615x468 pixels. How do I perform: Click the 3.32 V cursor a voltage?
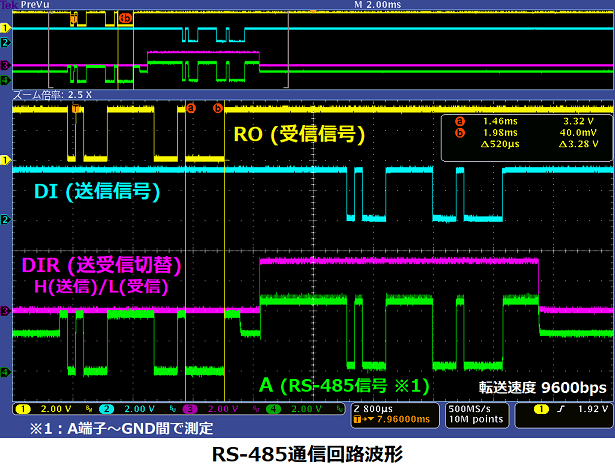tap(579, 121)
